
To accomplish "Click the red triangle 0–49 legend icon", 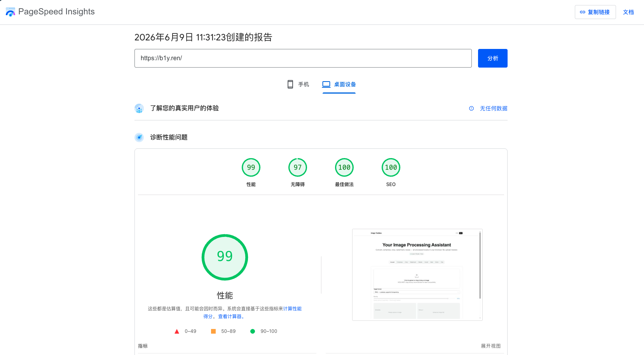I will [177, 331].
